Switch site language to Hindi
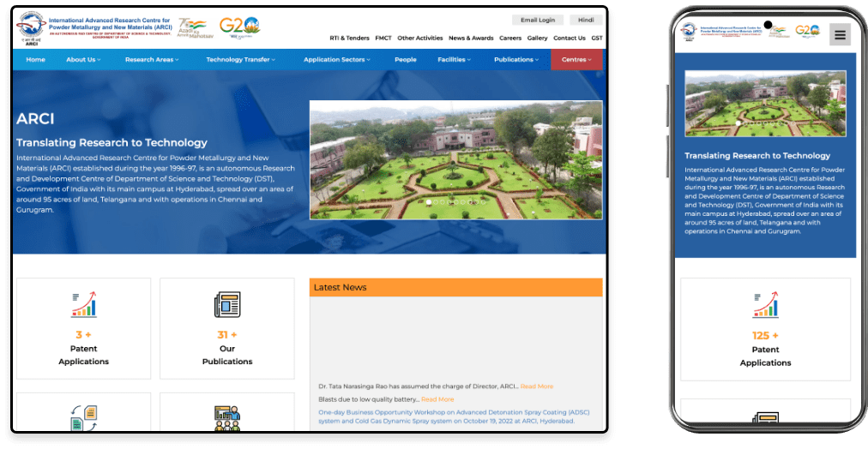Screen dimensions: 868x449 [586, 20]
